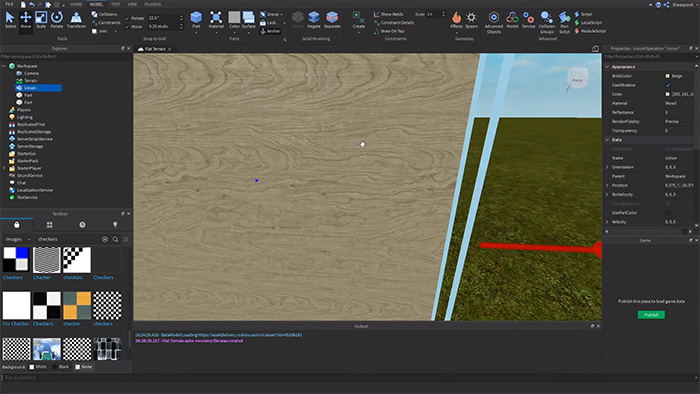Run the Toolbox search magnifier
Viewport: 700px width, 394px height.
click(x=116, y=239)
